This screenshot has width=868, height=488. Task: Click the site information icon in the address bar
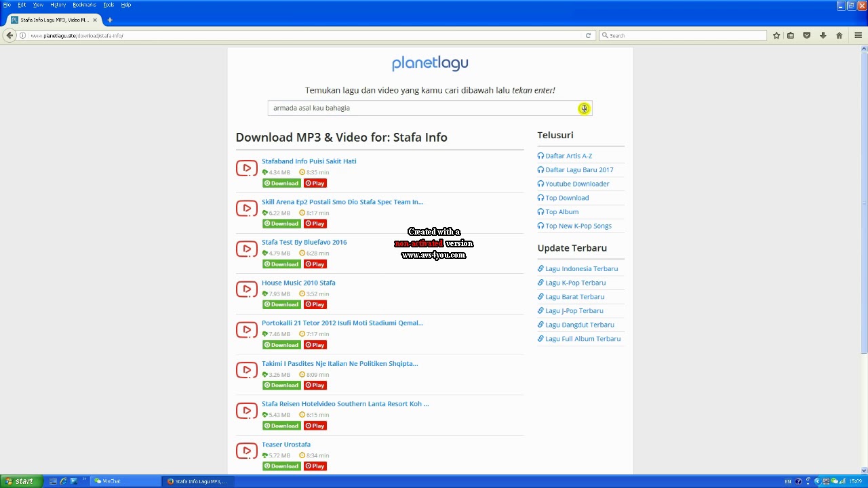[x=22, y=35]
